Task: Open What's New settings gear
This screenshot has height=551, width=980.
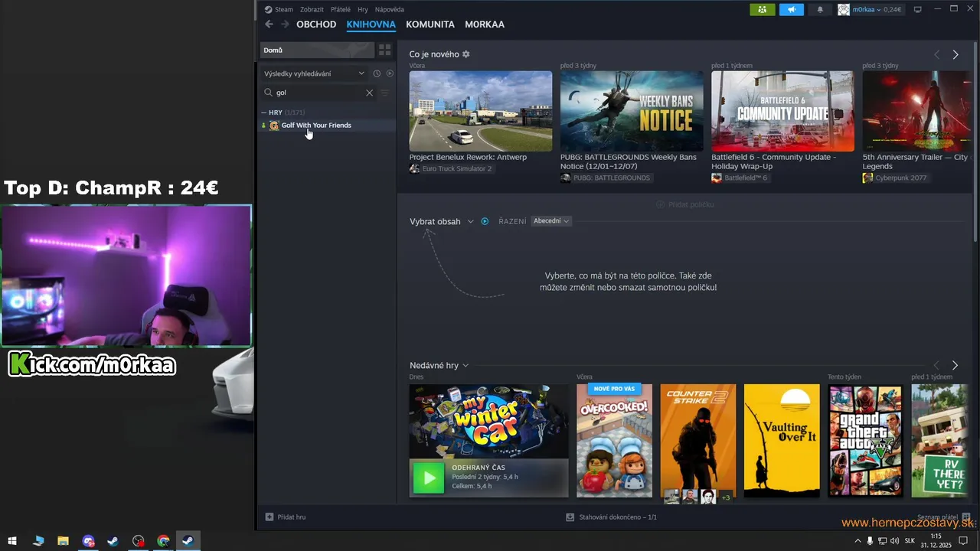Action: pos(465,54)
